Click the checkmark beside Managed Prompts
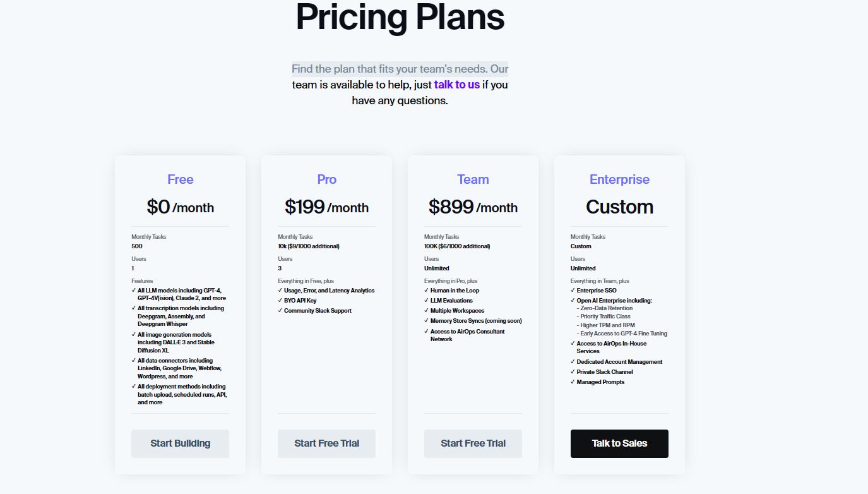 tap(573, 382)
